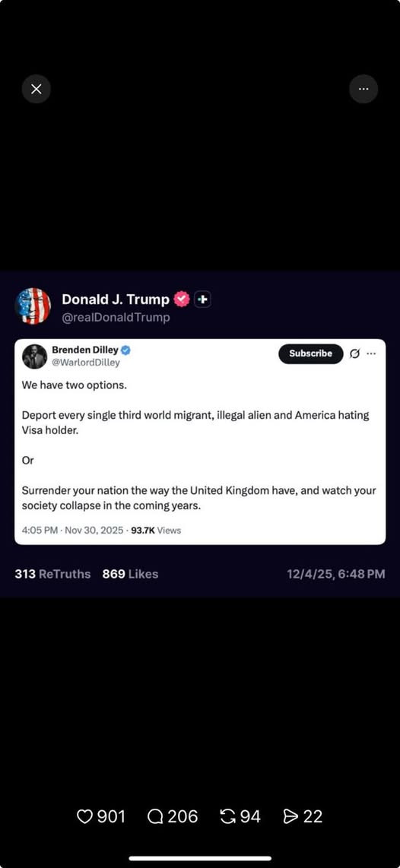Screen dimensions: 400x868
Task: View the 313 ReTruths list
Action: click(52, 574)
